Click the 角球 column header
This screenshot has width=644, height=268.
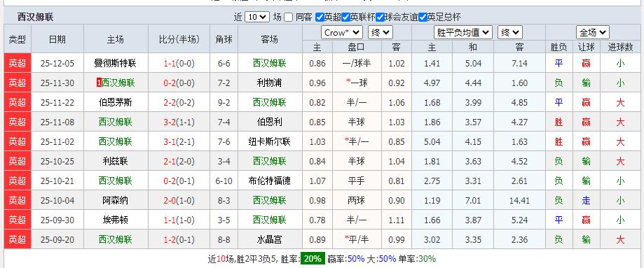click(224, 39)
